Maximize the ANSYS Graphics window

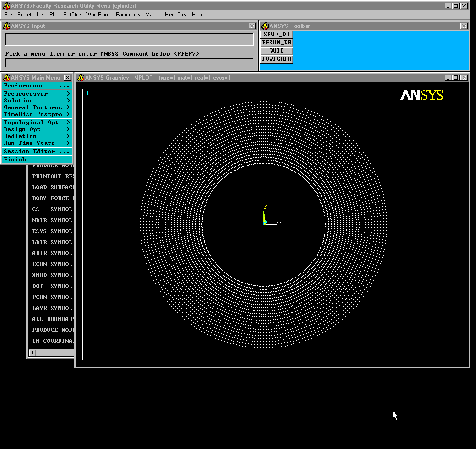tap(456, 78)
